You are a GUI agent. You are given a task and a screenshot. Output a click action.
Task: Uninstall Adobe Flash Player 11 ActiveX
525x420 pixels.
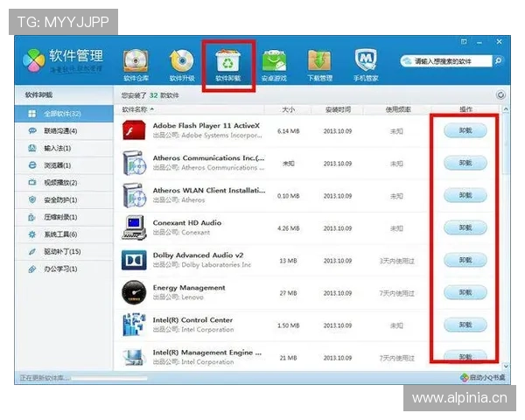point(465,130)
